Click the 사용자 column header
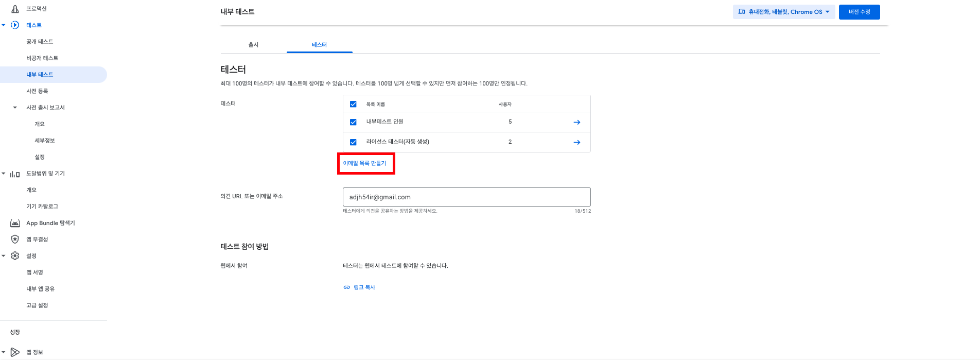980x360 pixels. (505, 104)
